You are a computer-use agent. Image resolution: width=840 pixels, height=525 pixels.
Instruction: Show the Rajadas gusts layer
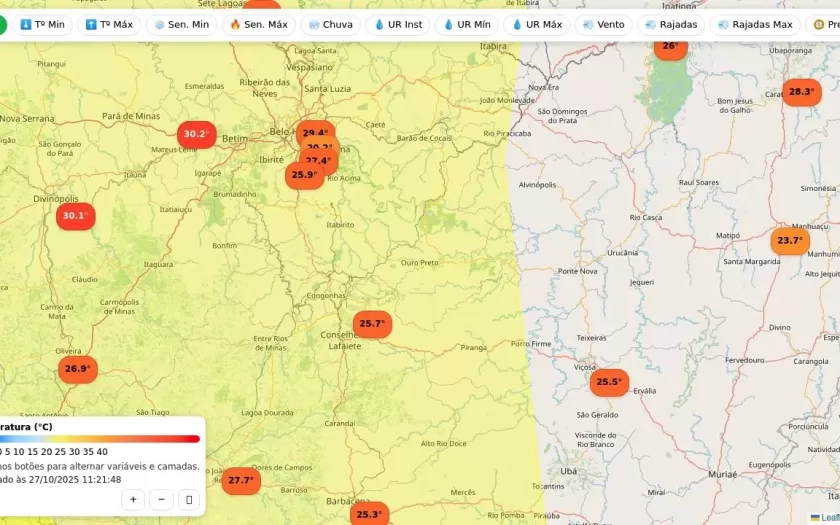click(671, 25)
